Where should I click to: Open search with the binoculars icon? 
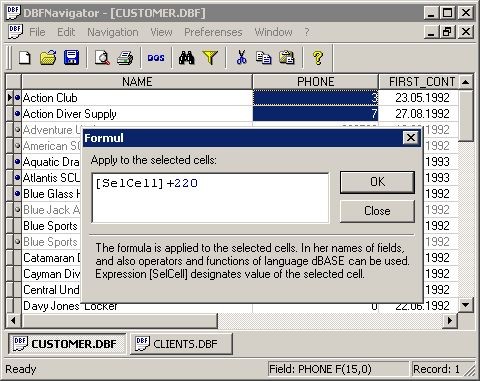[x=186, y=58]
